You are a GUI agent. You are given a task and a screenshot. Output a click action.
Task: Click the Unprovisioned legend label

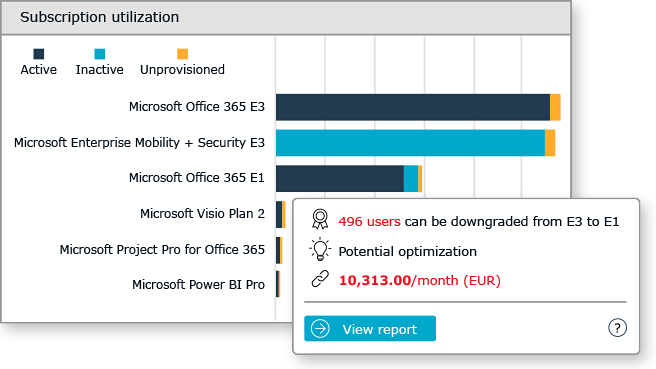click(182, 69)
